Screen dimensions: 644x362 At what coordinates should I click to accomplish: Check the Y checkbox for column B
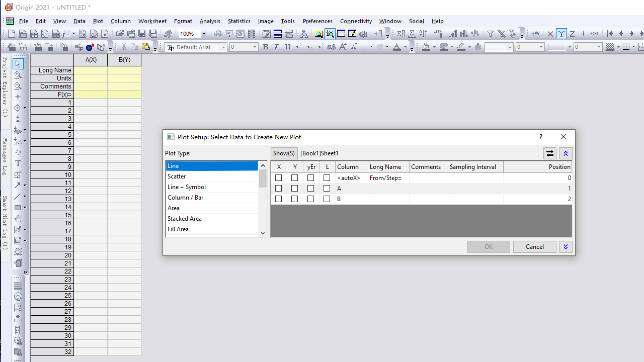pyautogui.click(x=294, y=199)
